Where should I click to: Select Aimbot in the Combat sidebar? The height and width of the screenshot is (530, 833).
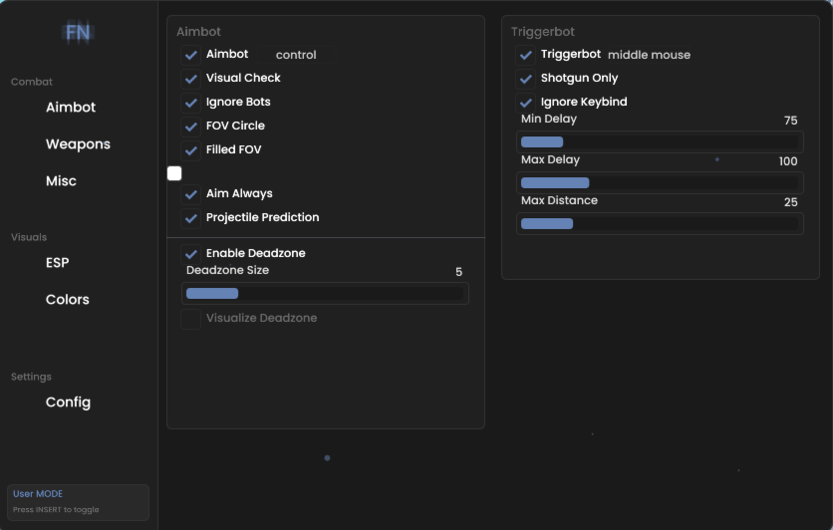click(71, 107)
